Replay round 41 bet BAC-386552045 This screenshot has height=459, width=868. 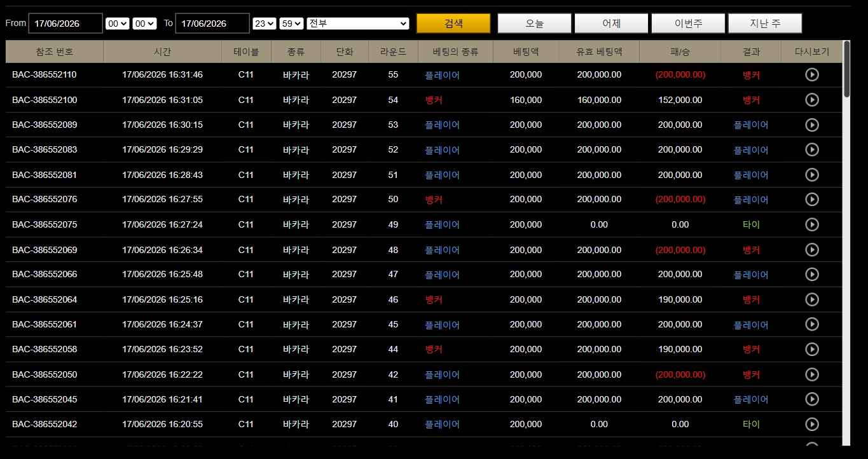click(812, 399)
